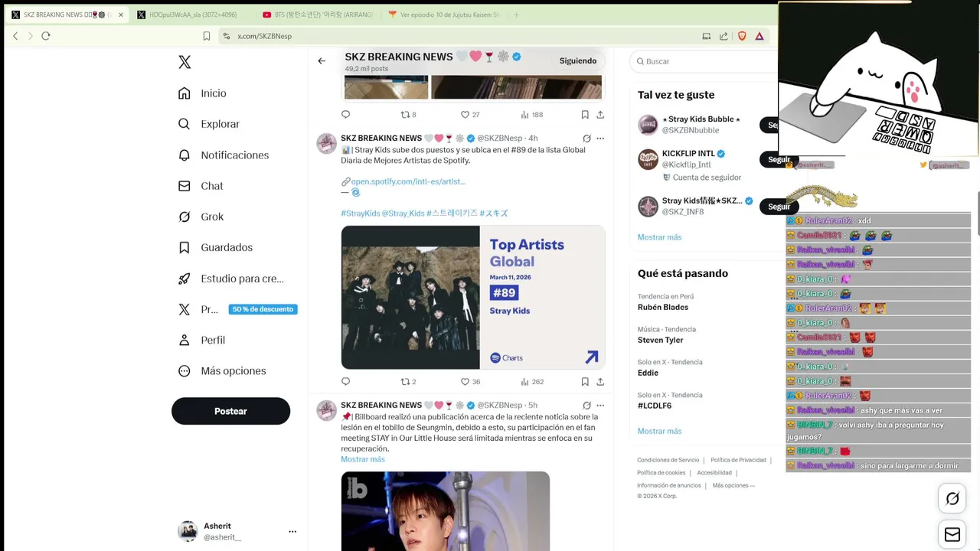Switch to Jujutsu Kaisen episodio 10 tab
Image resolution: width=980 pixels, height=551 pixels.
tap(444, 15)
